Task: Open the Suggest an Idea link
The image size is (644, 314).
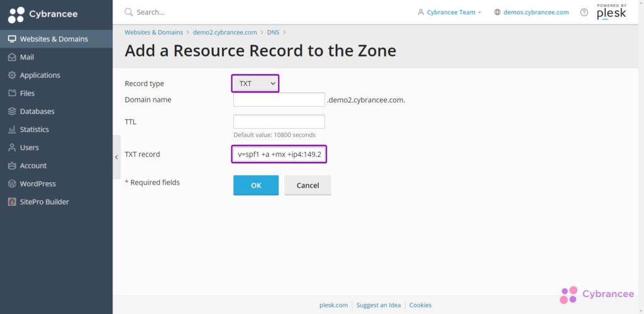Action: pos(378,305)
